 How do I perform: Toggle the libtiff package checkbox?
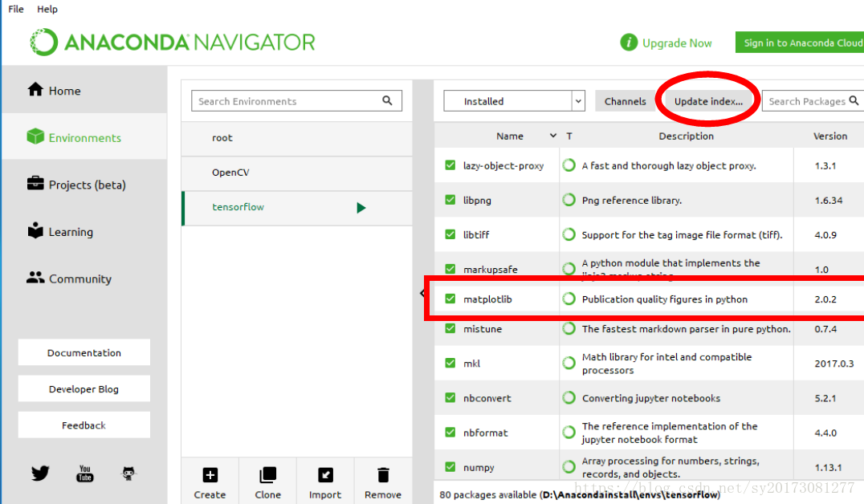(x=450, y=234)
